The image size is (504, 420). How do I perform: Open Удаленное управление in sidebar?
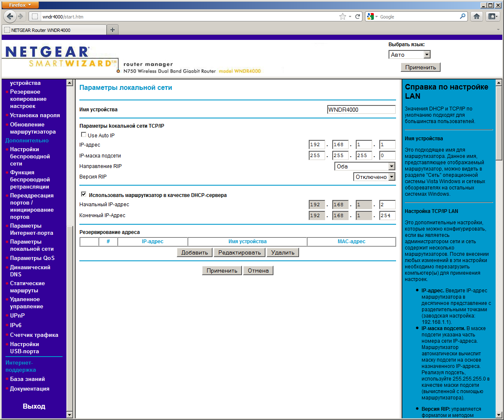(x=26, y=303)
